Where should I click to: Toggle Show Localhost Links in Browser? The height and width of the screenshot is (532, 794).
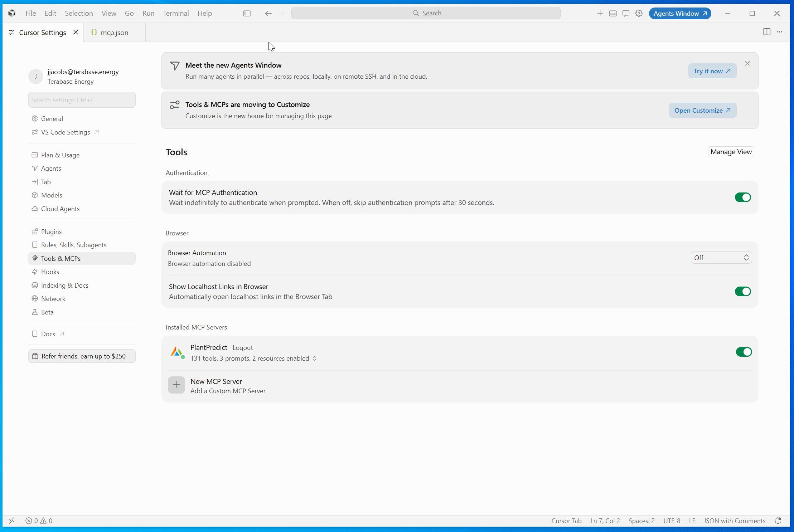[x=743, y=291]
